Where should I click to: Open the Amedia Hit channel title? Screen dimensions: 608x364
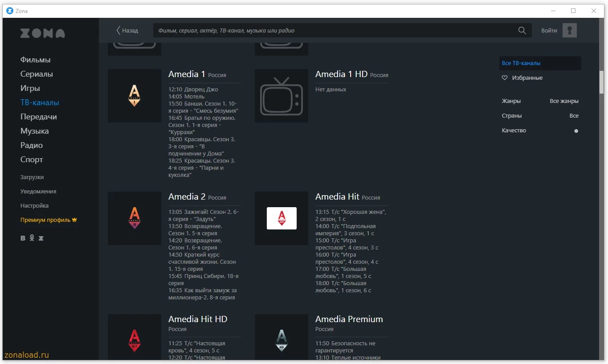click(337, 197)
